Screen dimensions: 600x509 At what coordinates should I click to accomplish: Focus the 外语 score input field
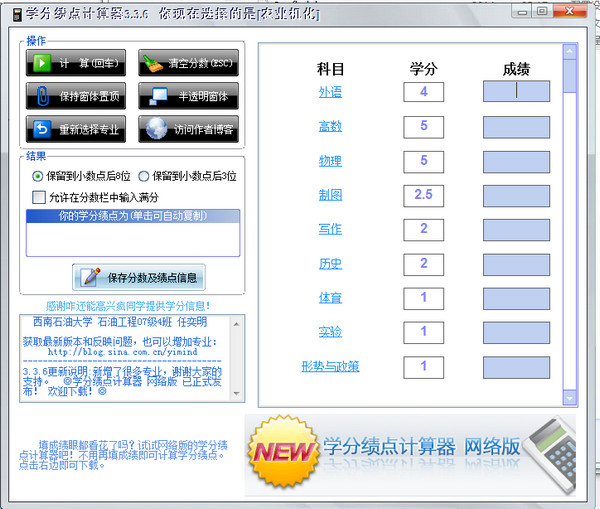click(516, 91)
